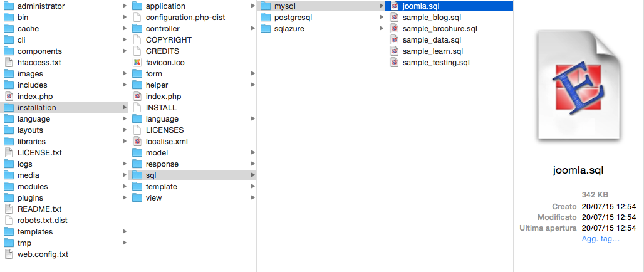644x272 pixels.
Task: Select the LICENSES file name
Action: tap(165, 130)
